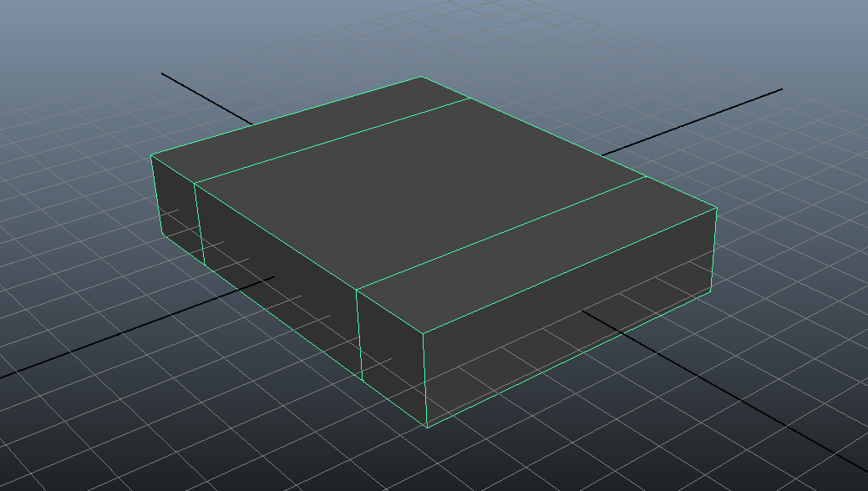Click black axis line right of the box

[693, 121]
